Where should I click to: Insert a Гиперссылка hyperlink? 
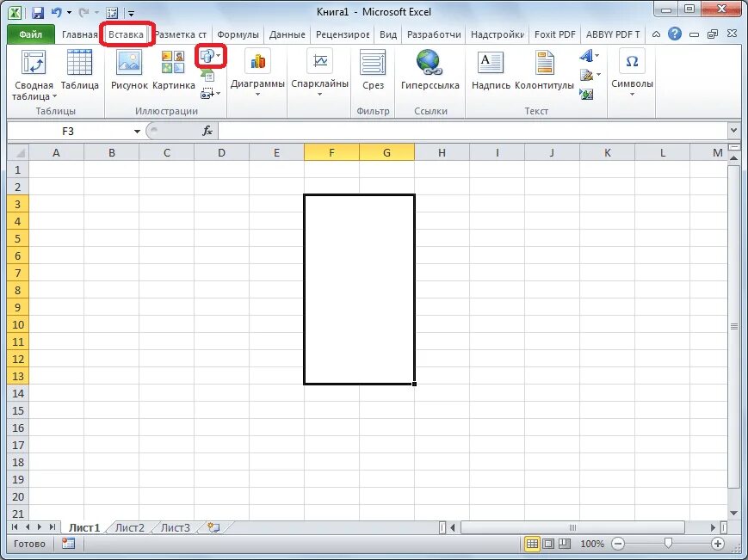[x=430, y=70]
